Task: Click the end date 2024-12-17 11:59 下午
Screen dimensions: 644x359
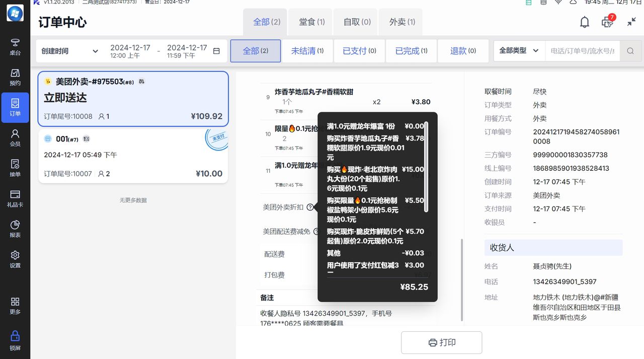Action: 187,51
